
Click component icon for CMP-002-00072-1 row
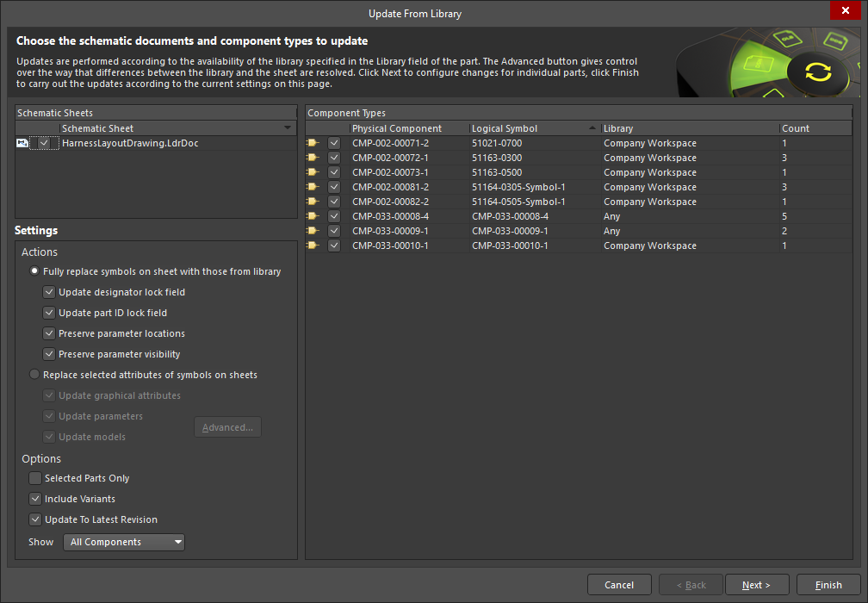[313, 158]
